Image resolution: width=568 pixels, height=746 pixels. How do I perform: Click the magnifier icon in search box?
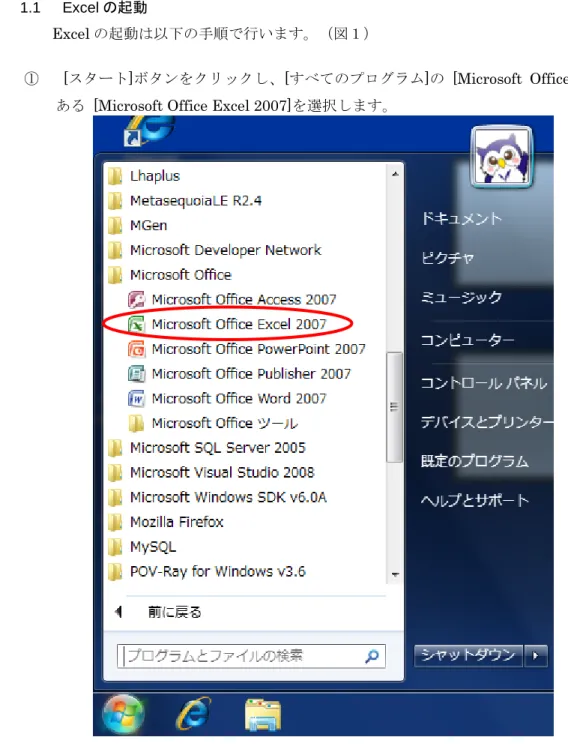pyautogui.click(x=372, y=657)
